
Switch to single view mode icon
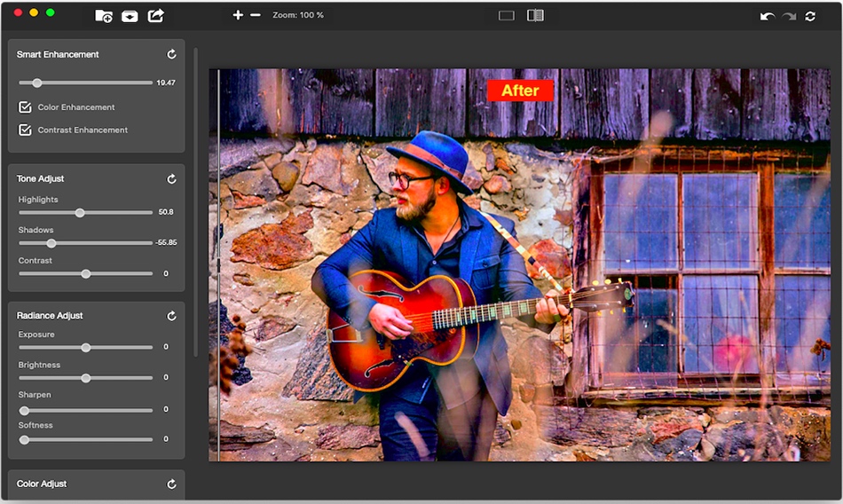507,16
